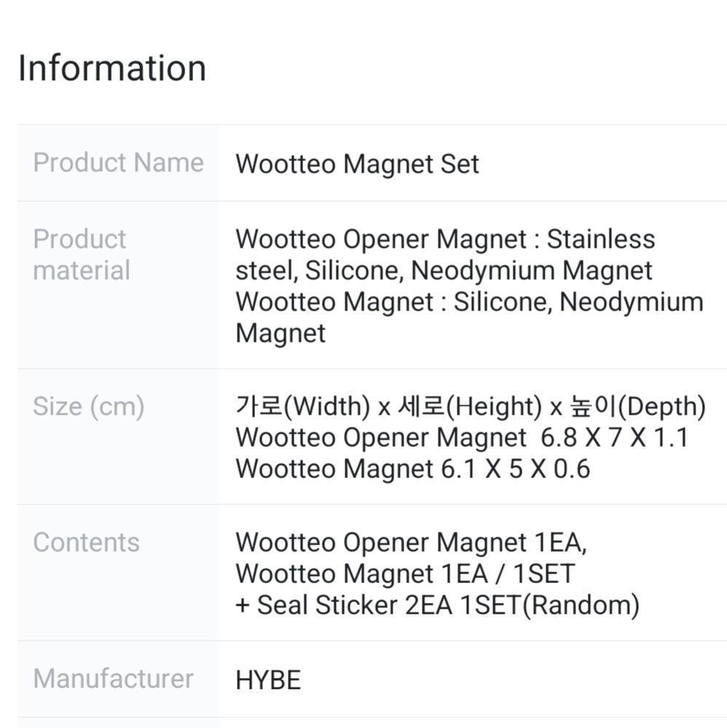Click the Contents row label
Image resolution: width=727 pixels, height=728 pixels.
[x=86, y=542]
